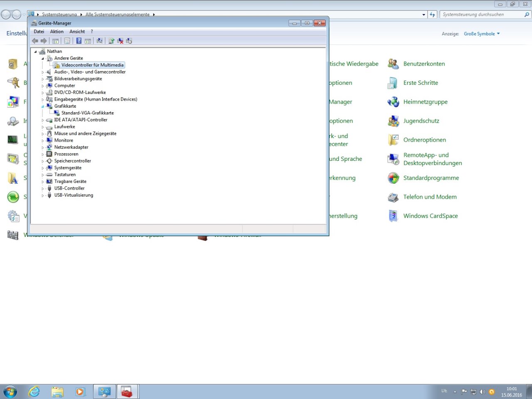This screenshot has height=399, width=532.
Task: Expand the USB-Controller category
Action: click(42, 189)
